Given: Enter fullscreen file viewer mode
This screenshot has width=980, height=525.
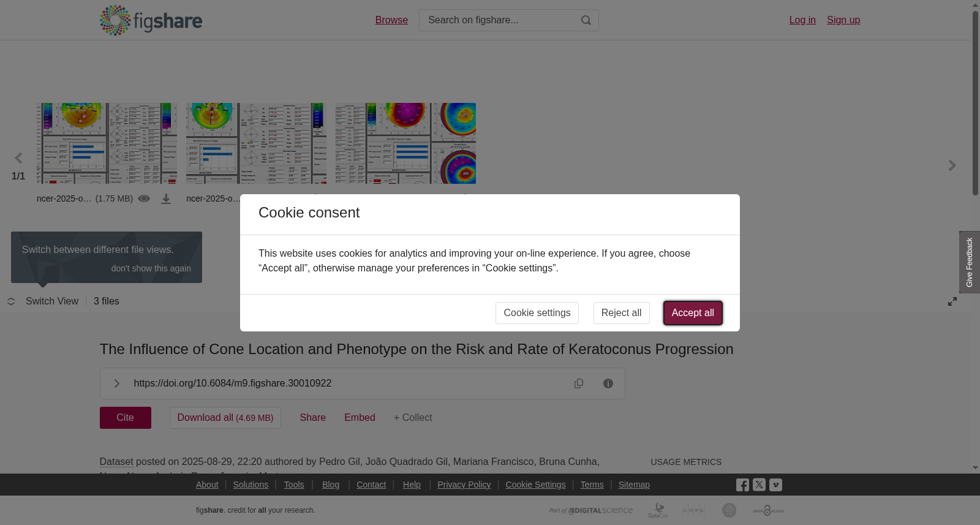Looking at the screenshot, I should (952, 301).
